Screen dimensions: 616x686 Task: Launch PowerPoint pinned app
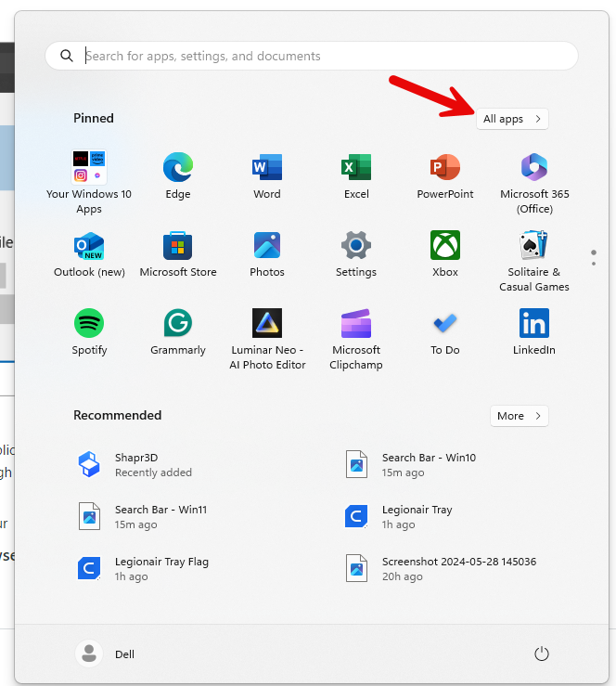[x=445, y=175]
